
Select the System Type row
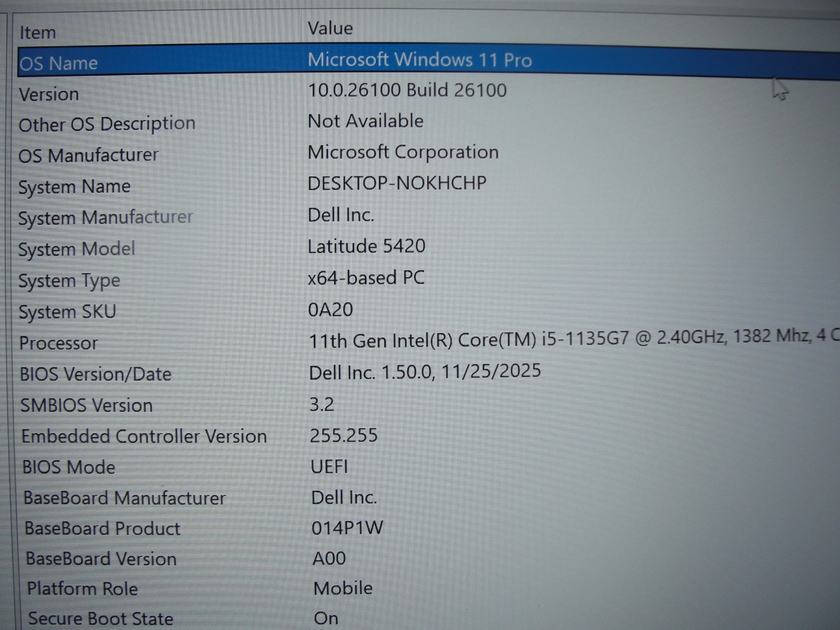click(x=69, y=281)
